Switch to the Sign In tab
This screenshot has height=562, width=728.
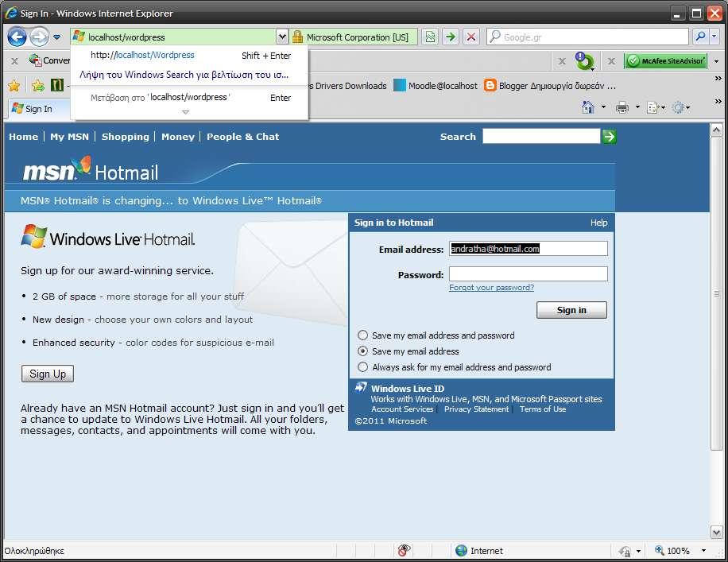[x=40, y=109]
